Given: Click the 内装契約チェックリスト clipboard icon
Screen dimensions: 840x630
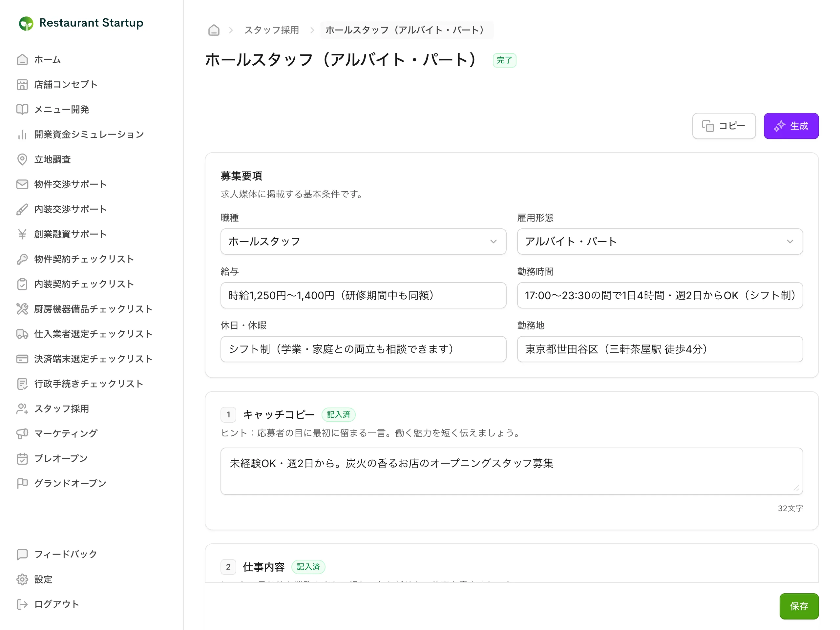Looking at the screenshot, I should click(22, 284).
